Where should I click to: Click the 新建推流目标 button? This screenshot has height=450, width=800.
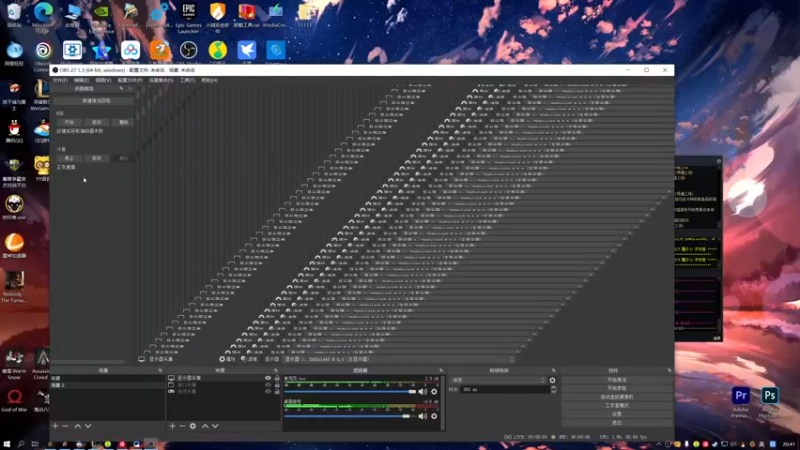pos(95,101)
